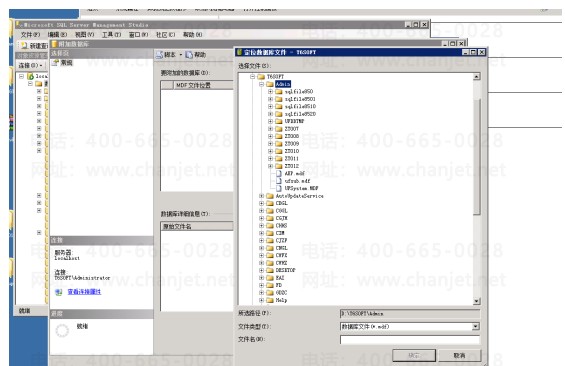Select the DESKTOP folder in tree

click(x=285, y=270)
